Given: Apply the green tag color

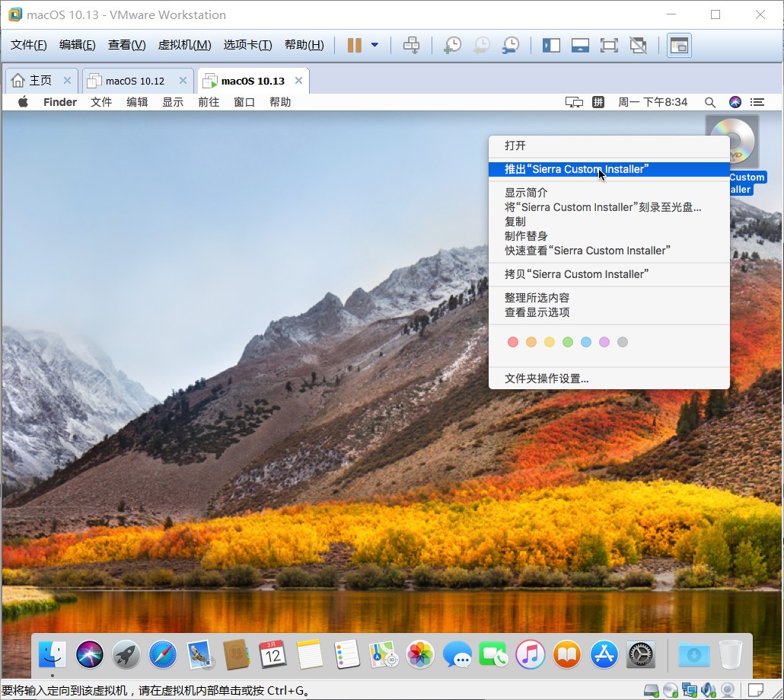Looking at the screenshot, I should (568, 342).
